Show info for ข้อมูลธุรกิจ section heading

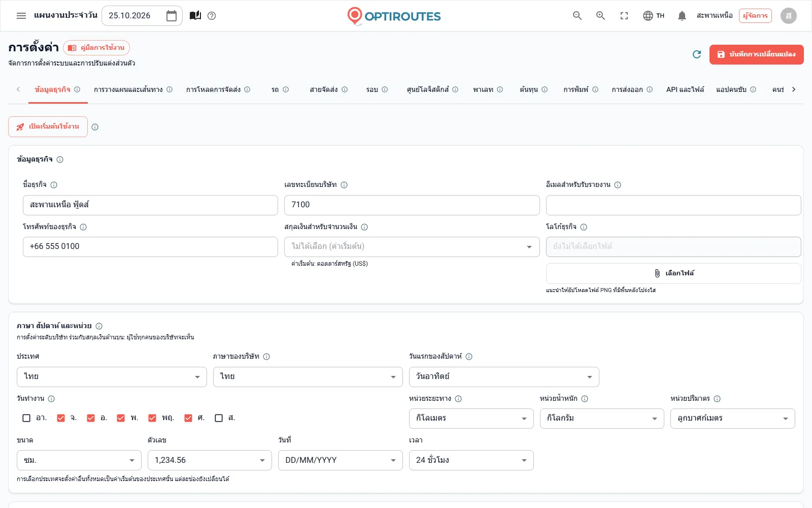(x=60, y=160)
